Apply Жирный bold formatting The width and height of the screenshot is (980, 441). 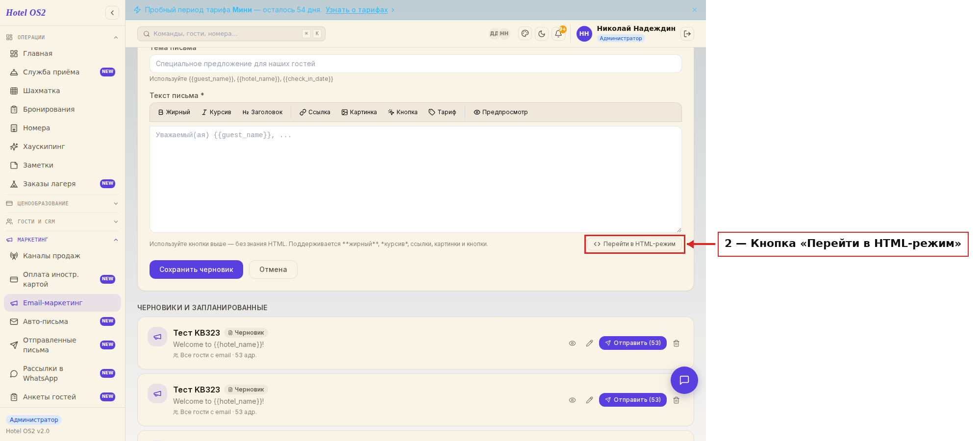click(174, 112)
